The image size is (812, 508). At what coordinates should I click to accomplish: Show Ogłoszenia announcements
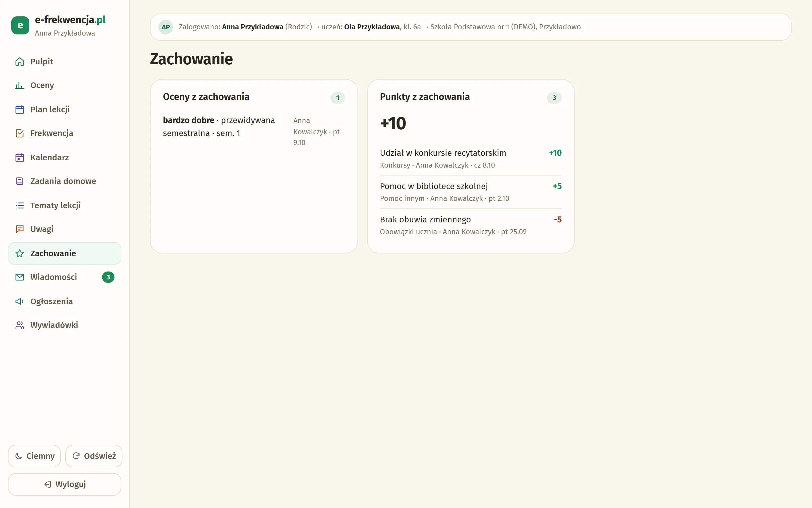64,301
